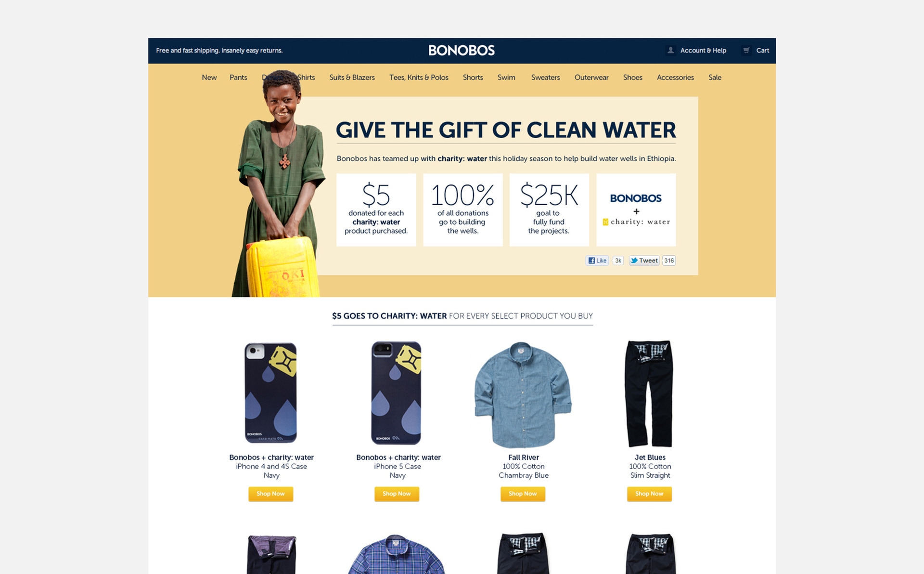Click the Tweet count 316 bubble
Viewport: 924px width, 574px height.
pos(669,261)
